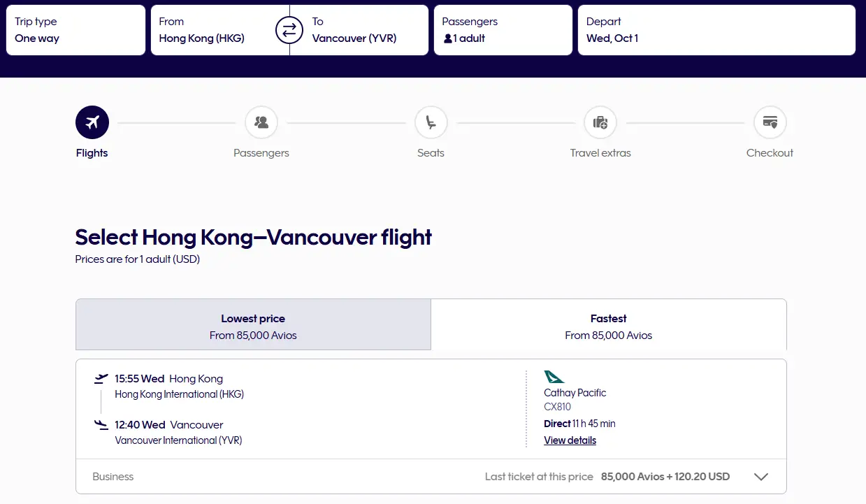Click the Seats step icon
The width and height of the screenshot is (866, 504).
point(431,123)
